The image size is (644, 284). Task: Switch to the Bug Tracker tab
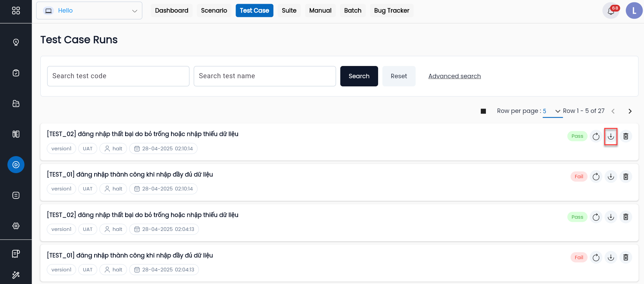(392, 11)
